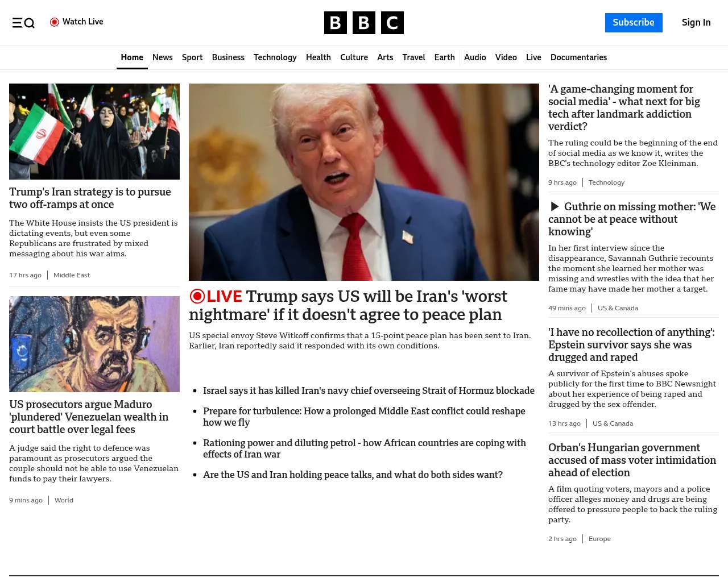
Task: Click the Middle East category tag
Action: point(72,275)
